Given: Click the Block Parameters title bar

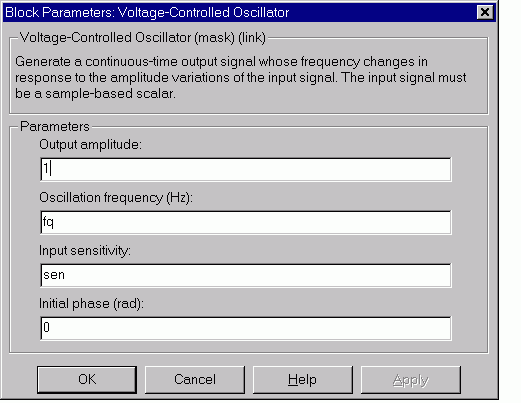Looking at the screenshot, I should tap(240, 13).
